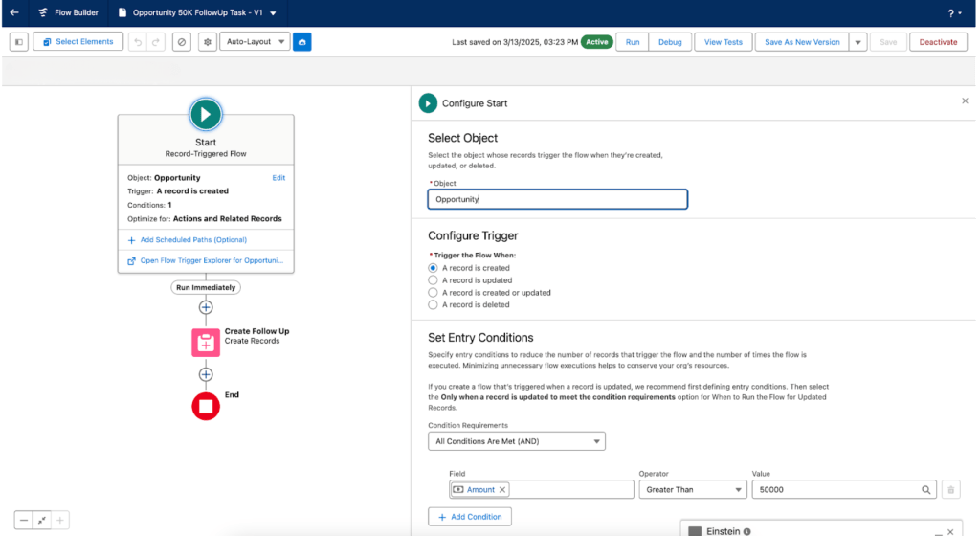Screen dimensions: 980x536
Task: Open flow version menu beside title
Action: 274,14
